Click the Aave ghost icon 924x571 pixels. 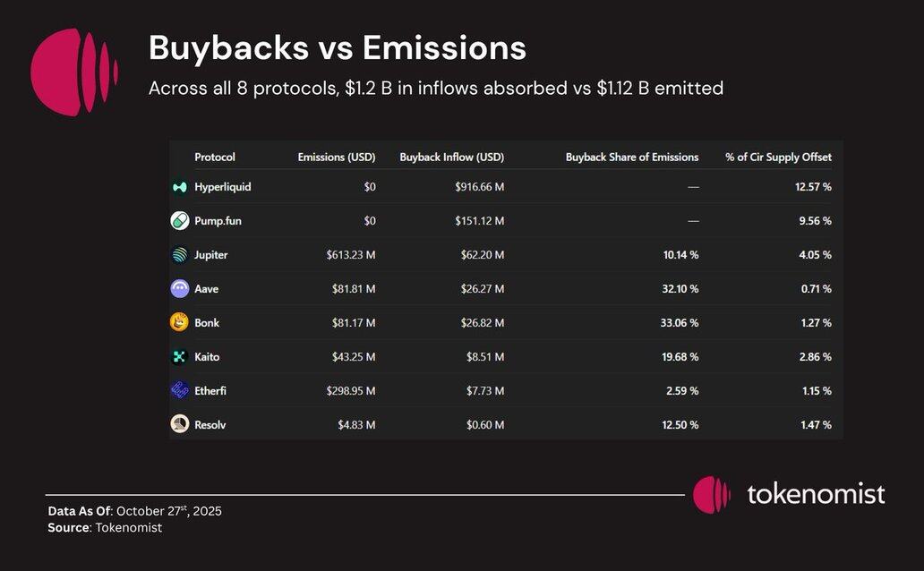coord(179,289)
